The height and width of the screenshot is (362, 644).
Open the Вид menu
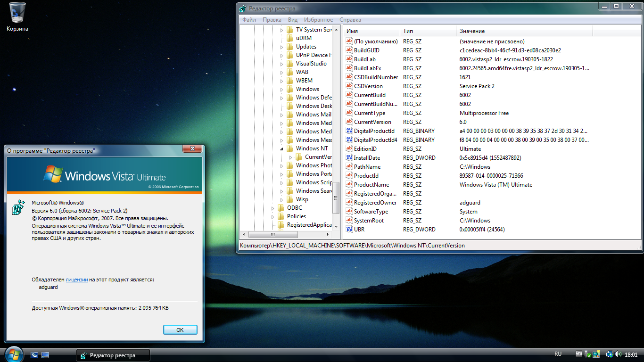click(x=293, y=20)
